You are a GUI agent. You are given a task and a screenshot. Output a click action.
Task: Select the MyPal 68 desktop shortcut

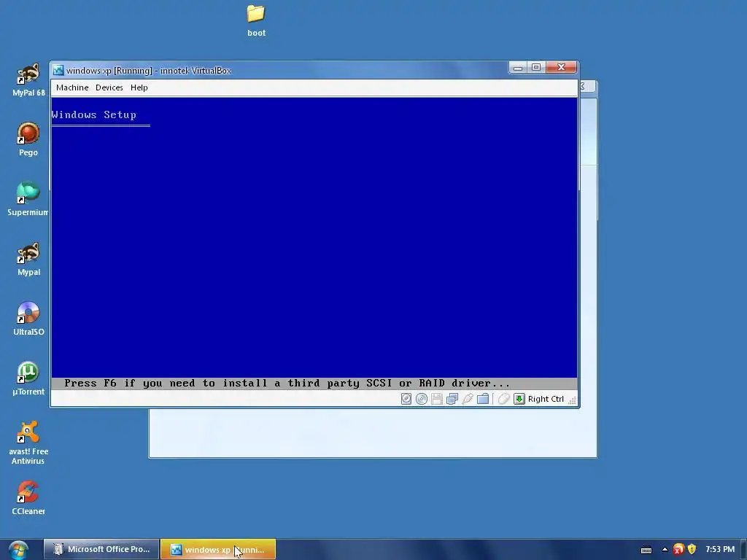pyautogui.click(x=28, y=80)
